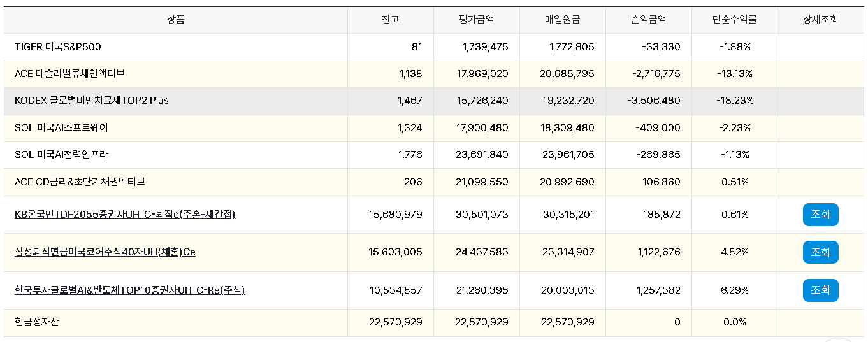Open 한국투자글로벌AI&반도체TOP10증권자UH_C-Re link
This screenshot has width=868, height=342.
click(130, 290)
